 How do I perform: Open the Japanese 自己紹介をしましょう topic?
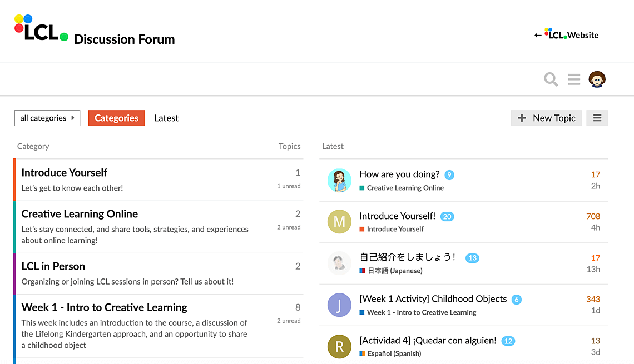(407, 257)
